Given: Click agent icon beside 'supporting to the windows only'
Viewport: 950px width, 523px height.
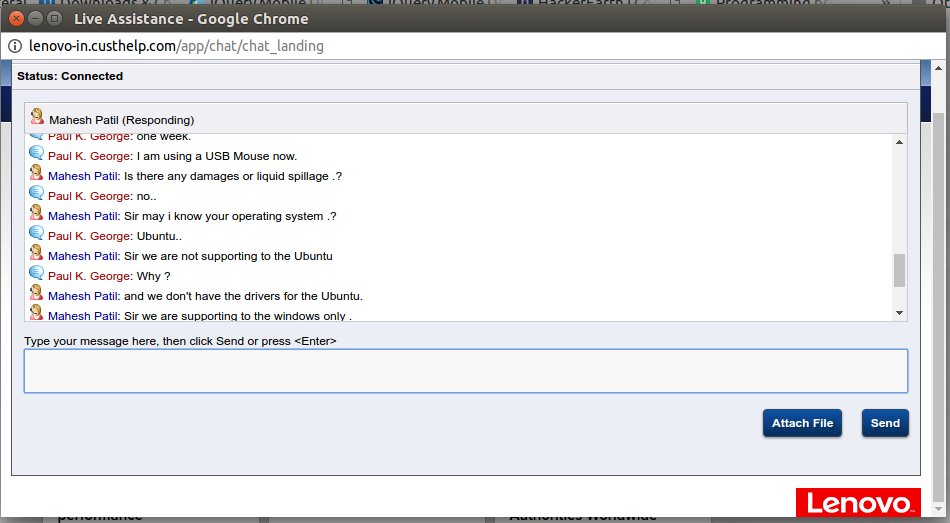Looking at the screenshot, I should tap(36, 312).
